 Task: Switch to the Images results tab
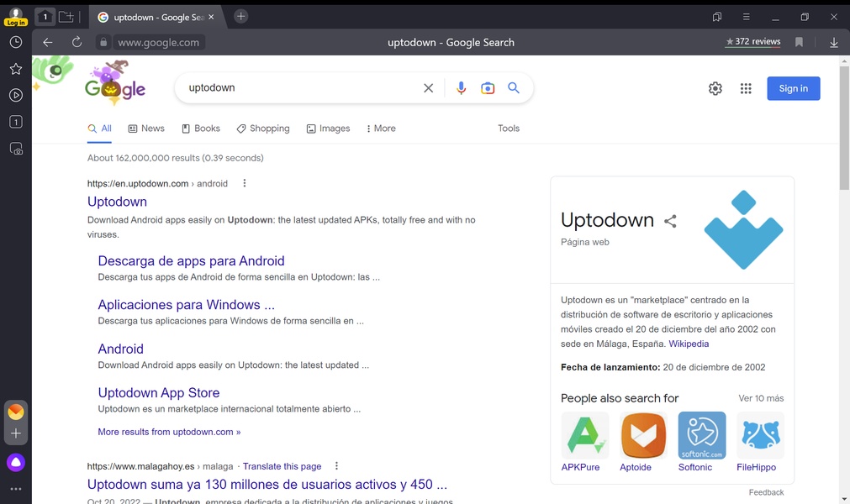tap(328, 129)
